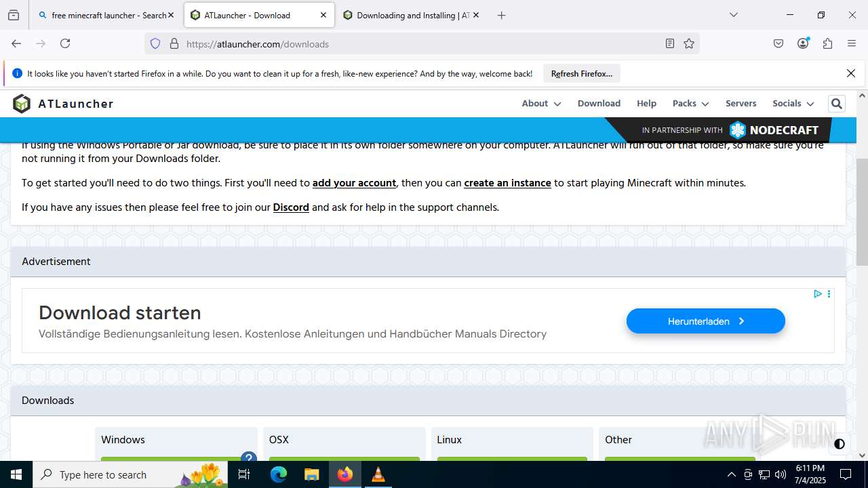
Task: Click the padlock site info icon
Action: [174, 43]
